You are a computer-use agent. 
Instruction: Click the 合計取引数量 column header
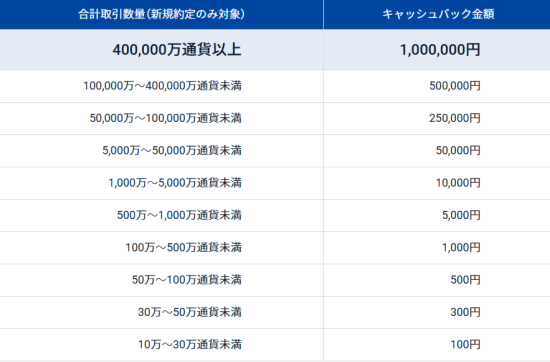point(161,14)
